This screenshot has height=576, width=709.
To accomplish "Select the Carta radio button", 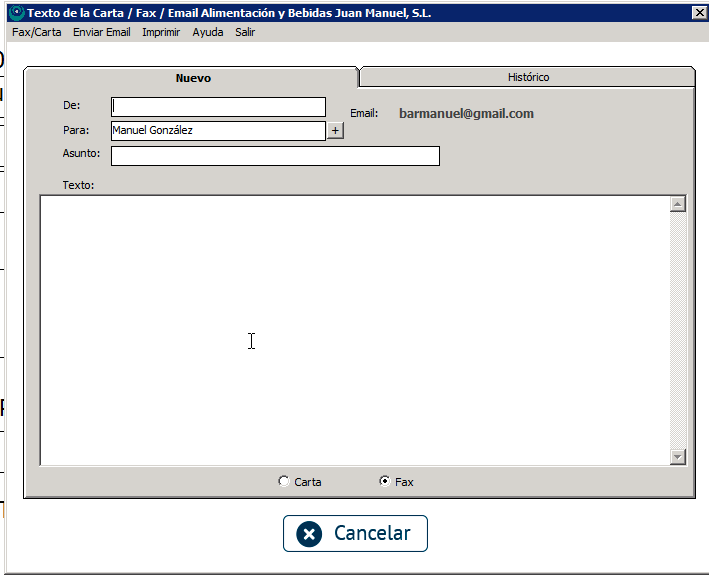I will point(284,482).
